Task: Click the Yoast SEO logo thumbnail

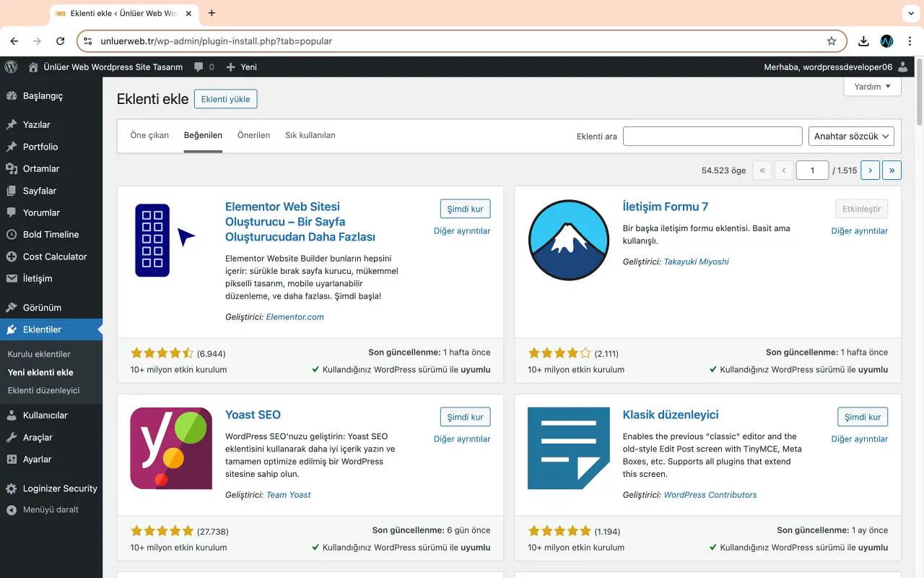Action: 171,449
